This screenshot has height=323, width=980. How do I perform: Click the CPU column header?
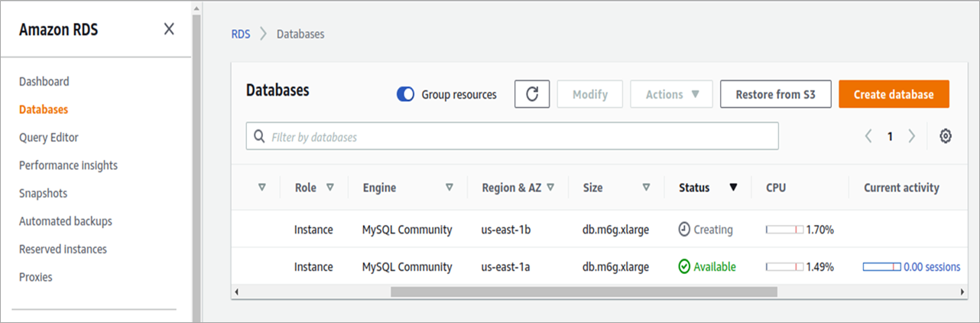(x=776, y=188)
